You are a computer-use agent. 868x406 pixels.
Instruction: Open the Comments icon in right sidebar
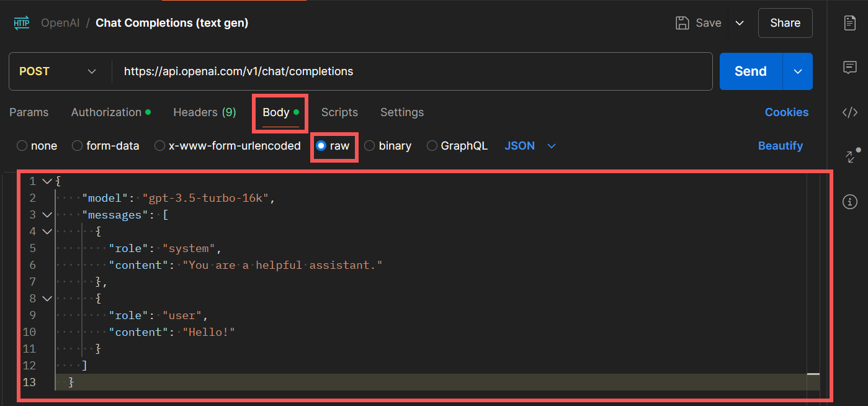pos(850,68)
